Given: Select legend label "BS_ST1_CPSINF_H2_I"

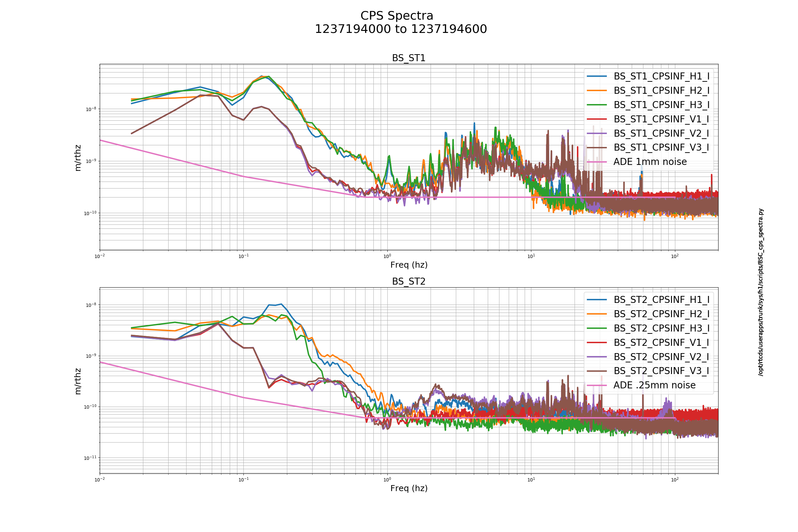Looking at the screenshot, I should (x=661, y=90).
